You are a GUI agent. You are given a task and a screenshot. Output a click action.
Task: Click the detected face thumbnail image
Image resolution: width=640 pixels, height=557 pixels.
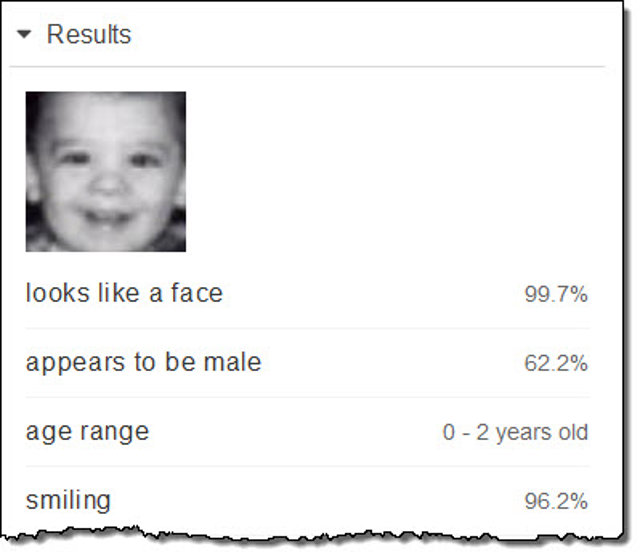click(105, 171)
